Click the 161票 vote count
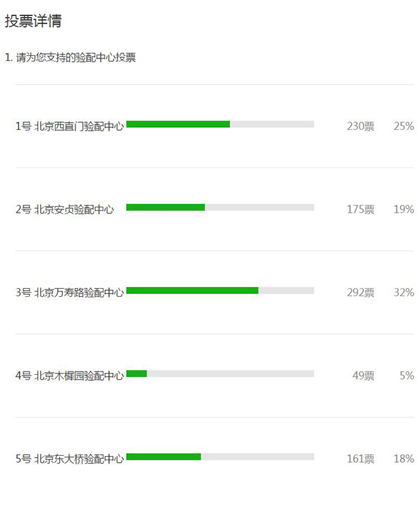 360,459
